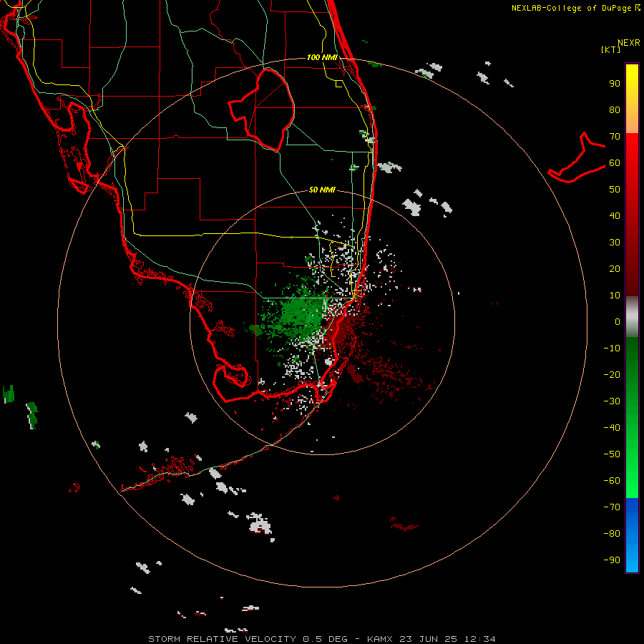The height and width of the screenshot is (644, 644).
Task: Click the 60 value on velocity scale
Action: pyautogui.click(x=615, y=163)
